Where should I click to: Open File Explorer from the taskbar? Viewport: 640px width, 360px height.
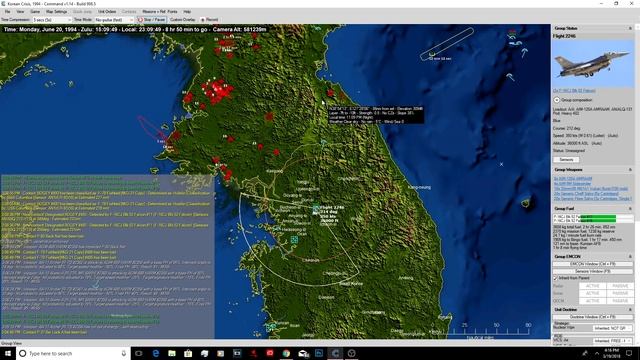point(172,353)
